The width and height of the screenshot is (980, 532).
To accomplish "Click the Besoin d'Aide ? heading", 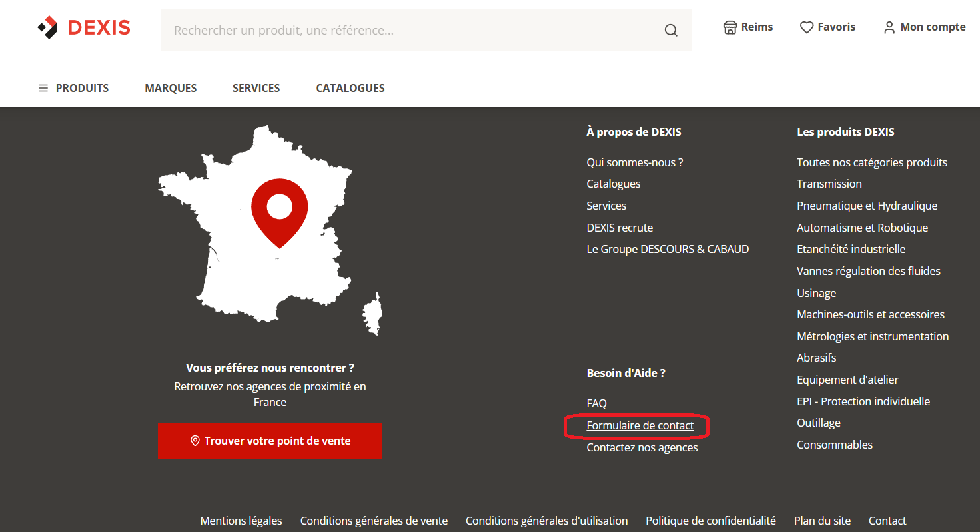I will [626, 373].
